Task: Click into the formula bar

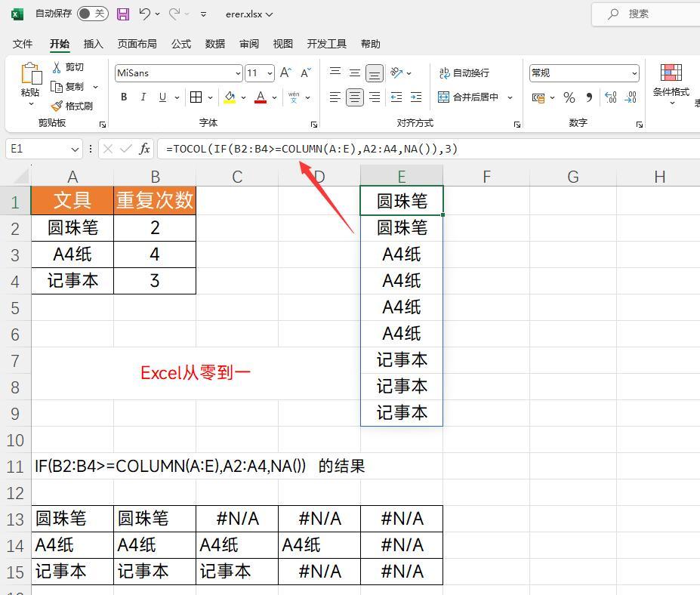Action: [x=429, y=149]
